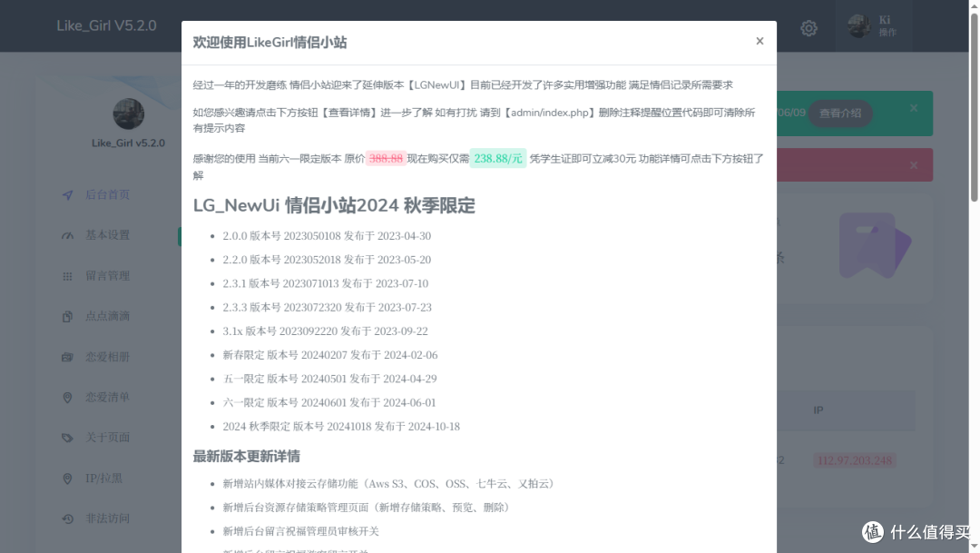This screenshot has width=980, height=553.
Task: Click the page vertical scrollbar thumb
Action: coord(975,106)
